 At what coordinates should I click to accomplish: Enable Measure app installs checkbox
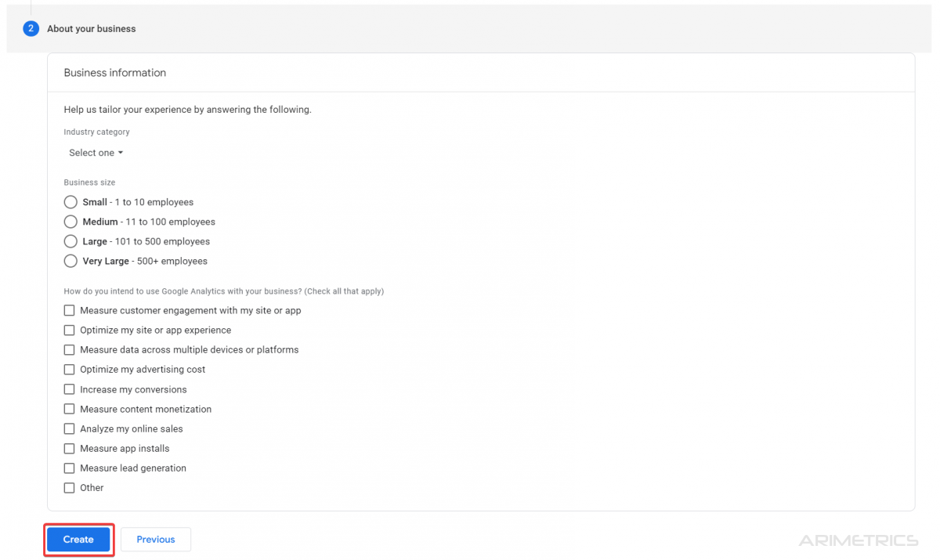pyautogui.click(x=70, y=449)
